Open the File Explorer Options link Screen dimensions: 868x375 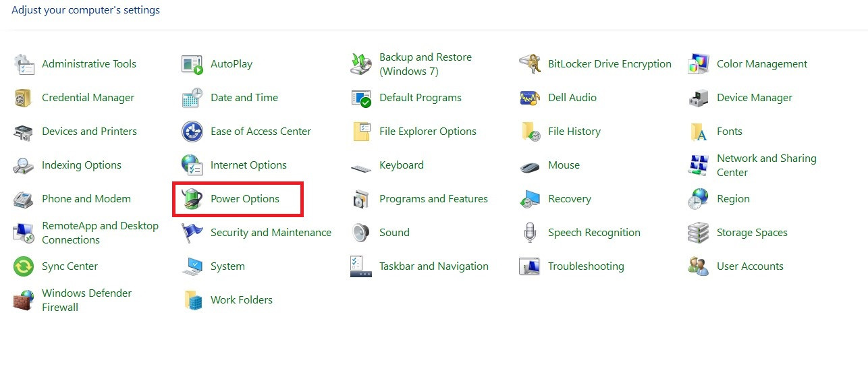428,132
